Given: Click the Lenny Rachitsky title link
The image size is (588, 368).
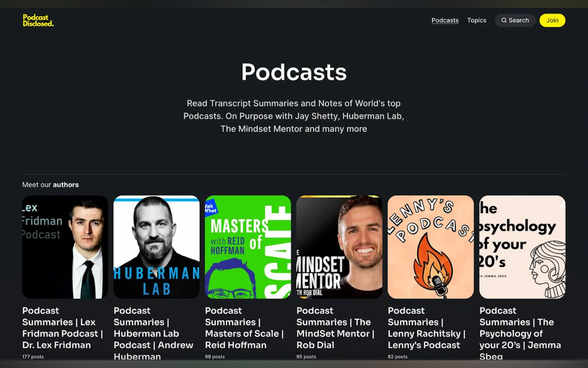Looking at the screenshot, I should (x=426, y=328).
